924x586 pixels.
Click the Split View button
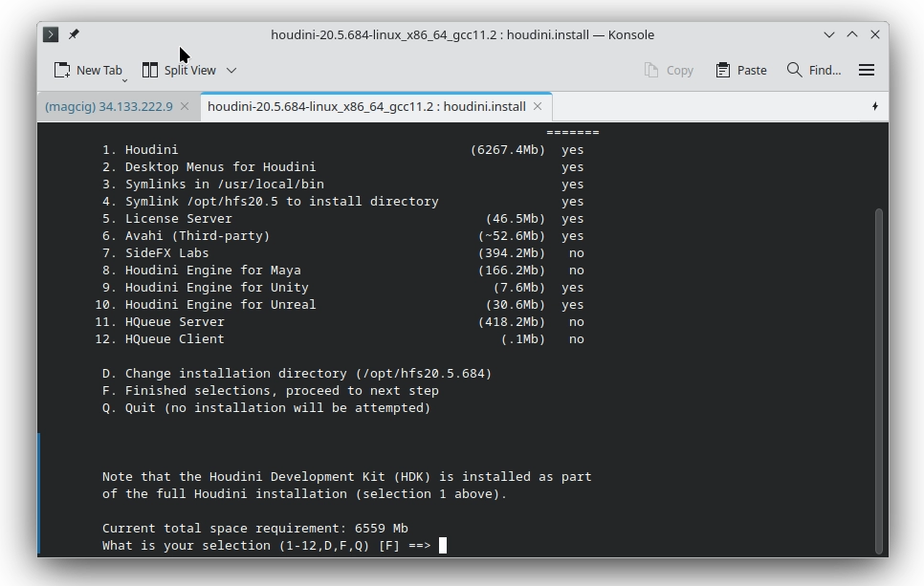179,70
